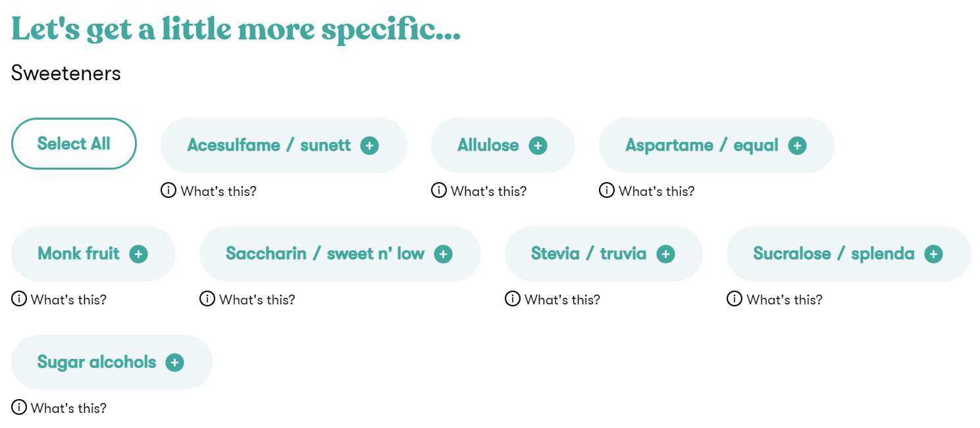The height and width of the screenshot is (428, 980).
Task: Click the plus icon beside Monk fruit
Action: point(139,254)
